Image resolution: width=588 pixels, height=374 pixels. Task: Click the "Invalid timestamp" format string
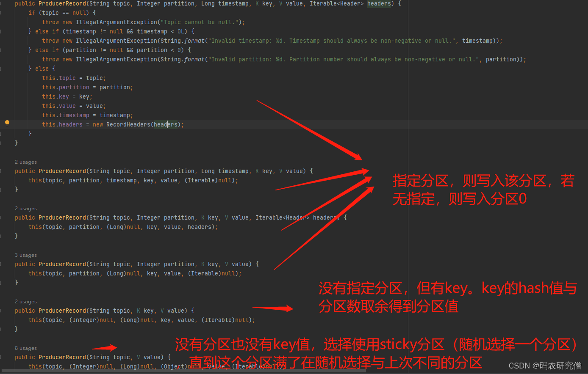(x=333, y=41)
